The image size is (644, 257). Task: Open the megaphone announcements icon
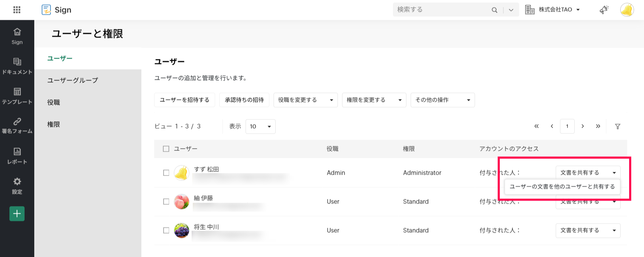(x=604, y=10)
